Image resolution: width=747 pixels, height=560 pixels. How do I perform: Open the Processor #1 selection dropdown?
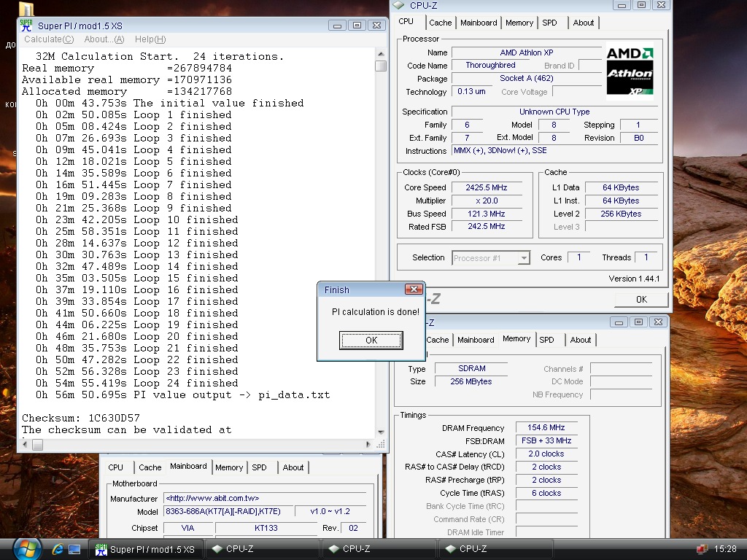pyautogui.click(x=524, y=258)
